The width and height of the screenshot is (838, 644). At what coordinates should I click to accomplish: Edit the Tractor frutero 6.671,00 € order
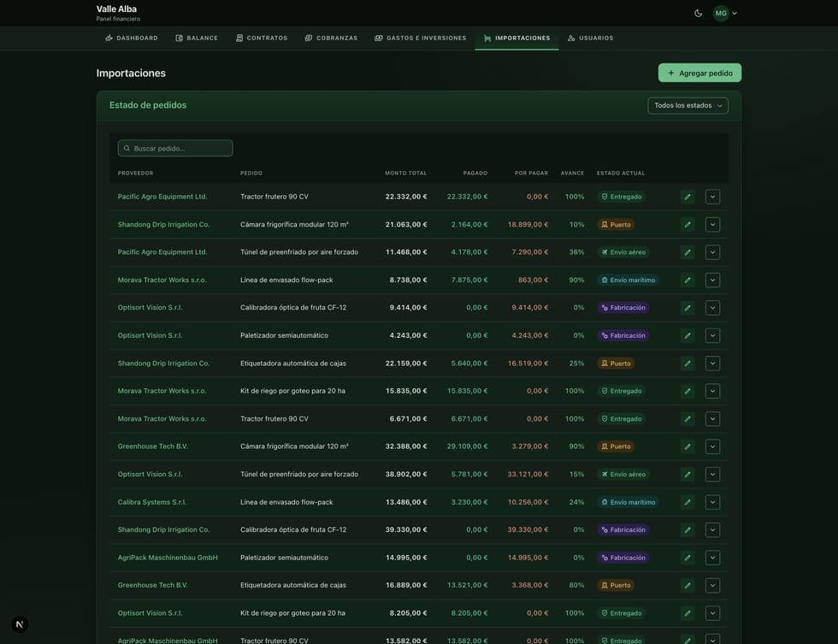(x=688, y=419)
